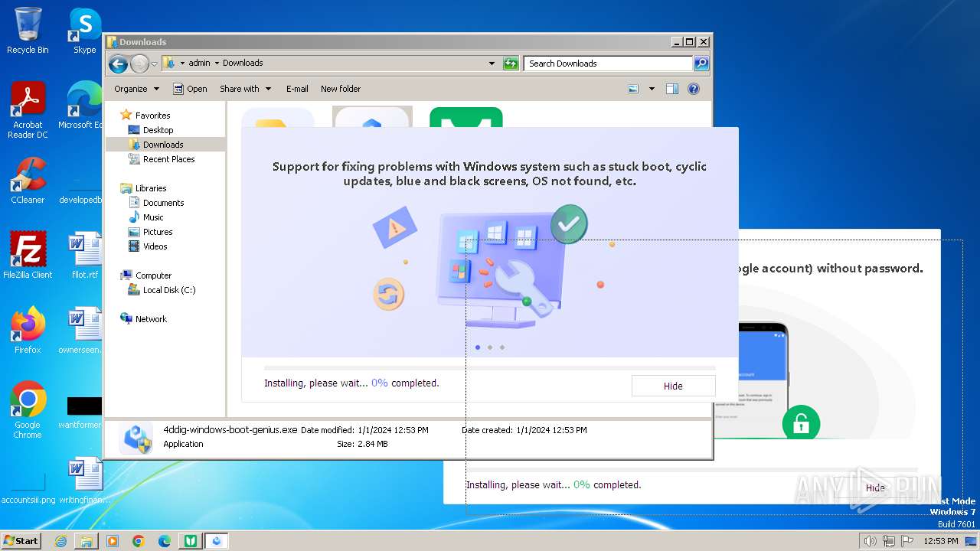Viewport: 980px width, 551px height.
Task: Click the front installer progress bar
Action: coord(490,368)
